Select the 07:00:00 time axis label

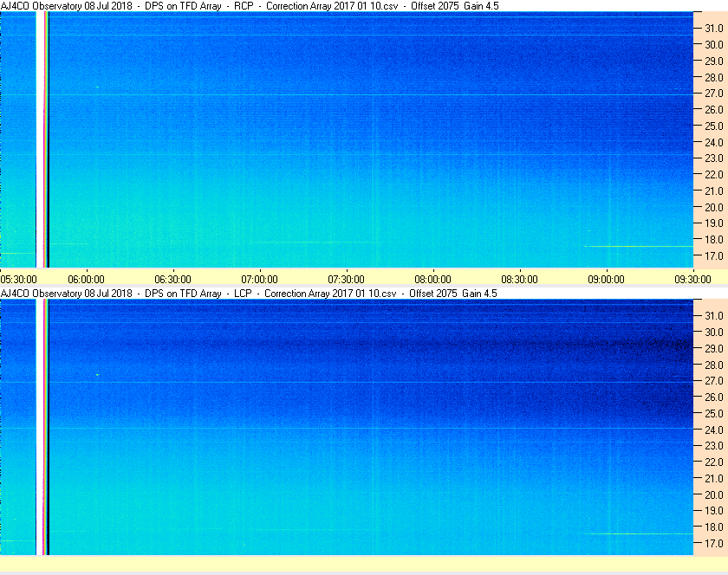pyautogui.click(x=259, y=280)
